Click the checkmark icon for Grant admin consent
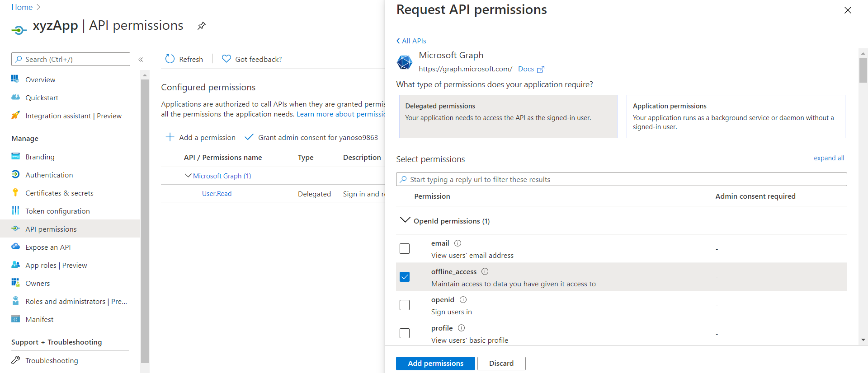The height and width of the screenshot is (373, 868). 249,137
